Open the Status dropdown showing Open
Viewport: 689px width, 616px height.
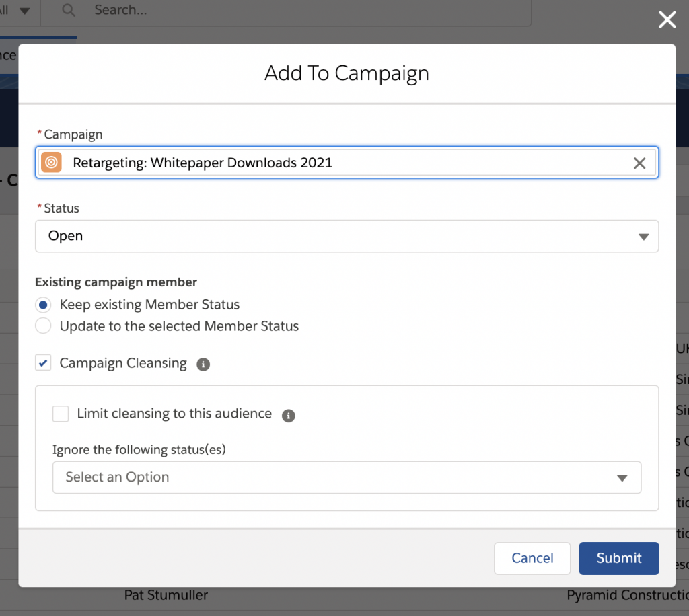(x=347, y=236)
